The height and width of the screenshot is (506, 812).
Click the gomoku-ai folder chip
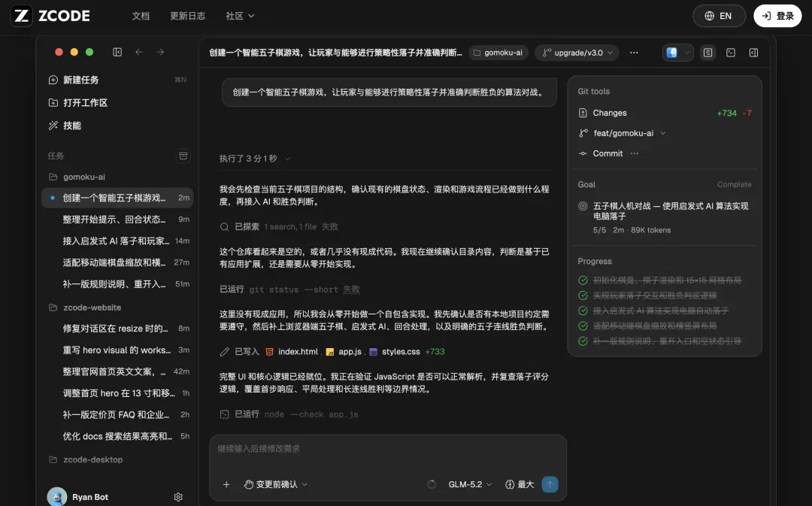click(x=498, y=53)
